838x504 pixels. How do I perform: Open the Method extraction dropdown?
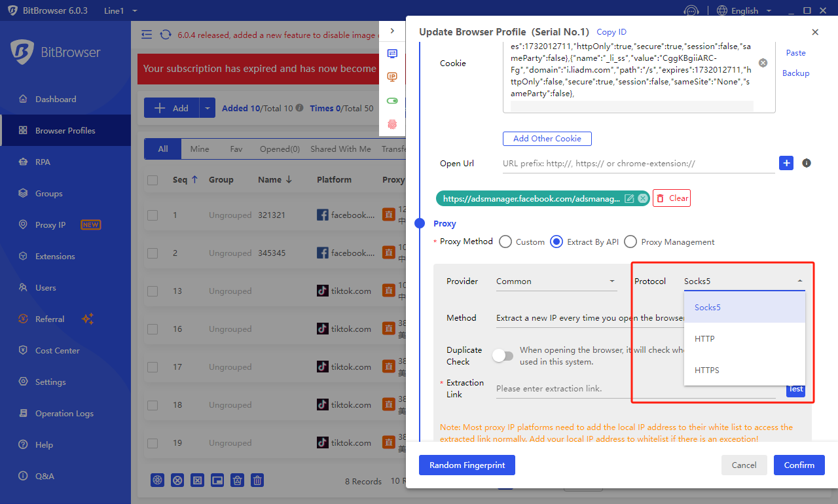589,317
